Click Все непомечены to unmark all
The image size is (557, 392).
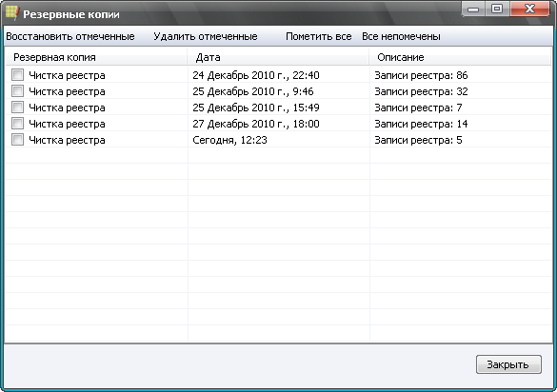tap(401, 36)
